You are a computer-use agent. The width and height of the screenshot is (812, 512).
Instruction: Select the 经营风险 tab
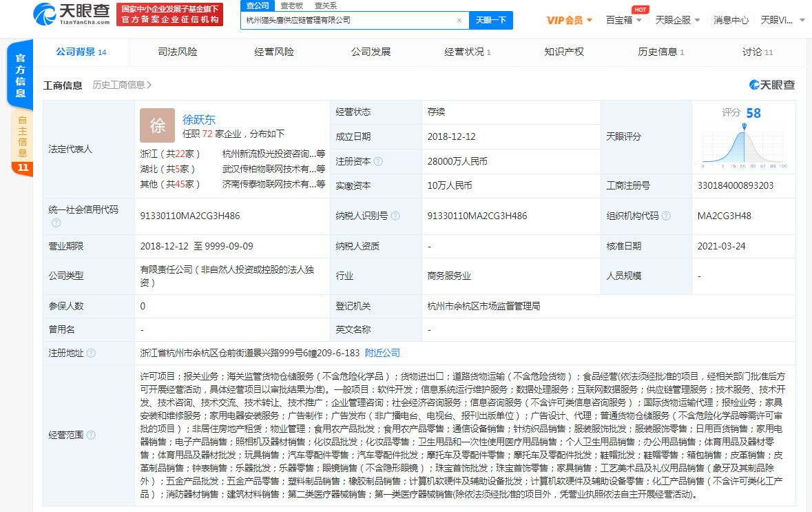coord(274,52)
